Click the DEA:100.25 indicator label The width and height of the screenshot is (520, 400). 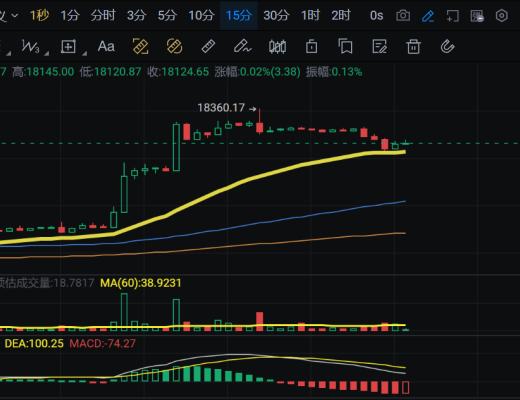tap(34, 343)
